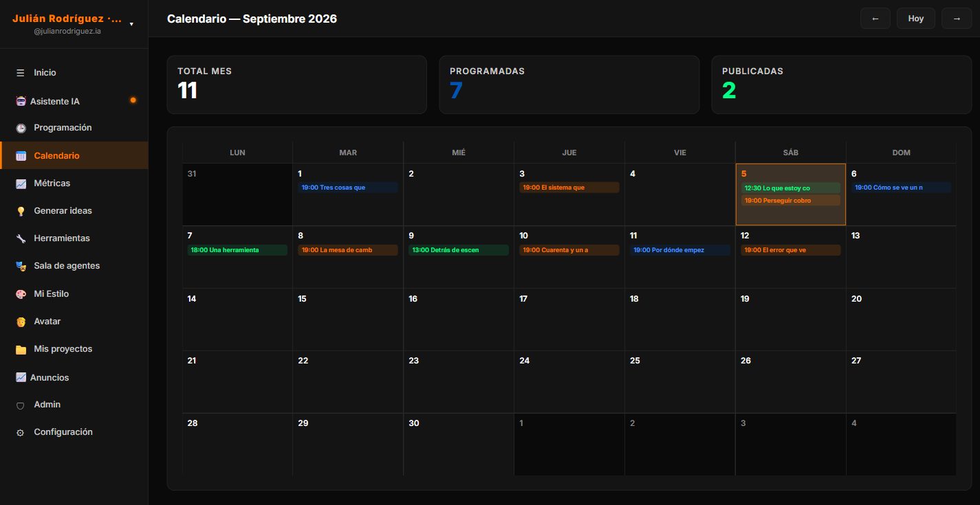980x505 pixels.
Task: Open event '19:00 El sistema que'
Action: pos(569,188)
